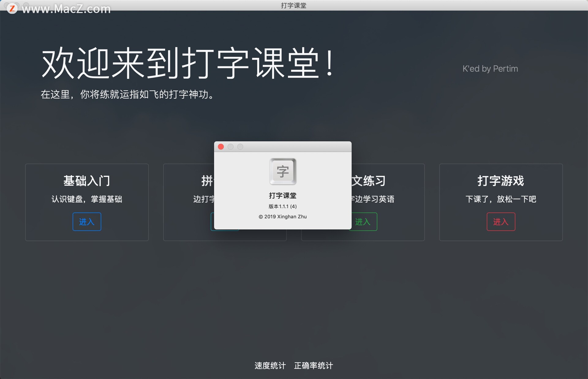This screenshot has width=588, height=379.
Task: Click the 字 keyboard app icon in About dialog
Action: (283, 171)
